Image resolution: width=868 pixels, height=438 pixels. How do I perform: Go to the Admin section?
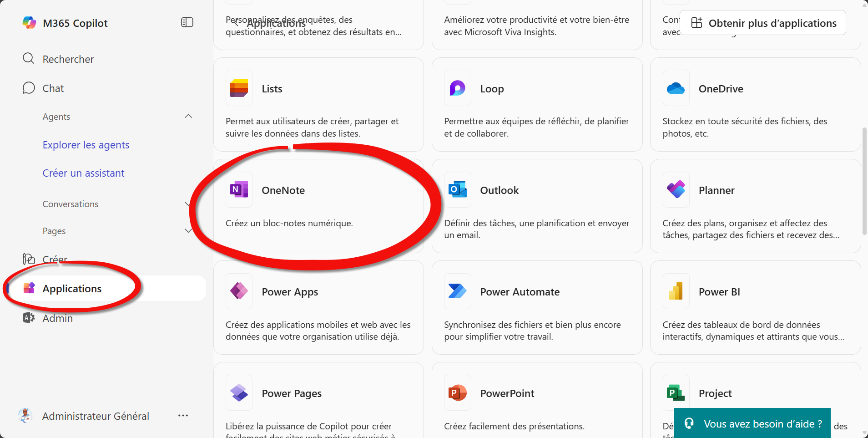[x=57, y=318]
